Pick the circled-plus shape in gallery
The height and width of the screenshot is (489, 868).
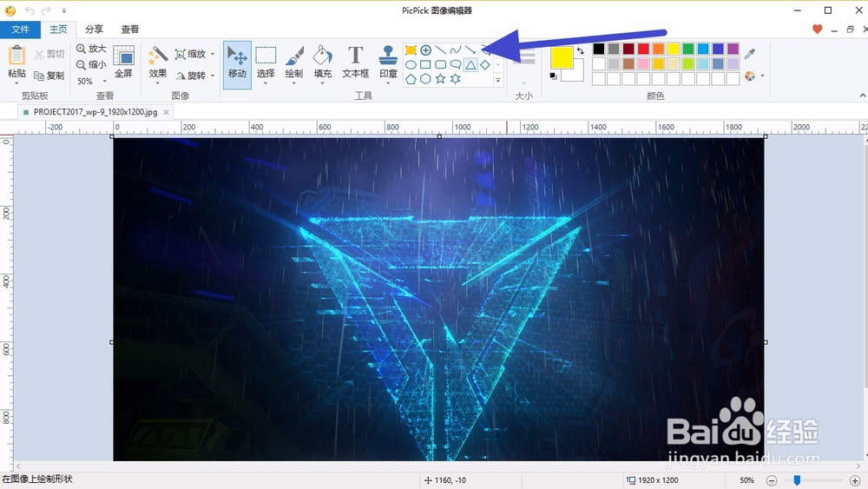[x=425, y=50]
